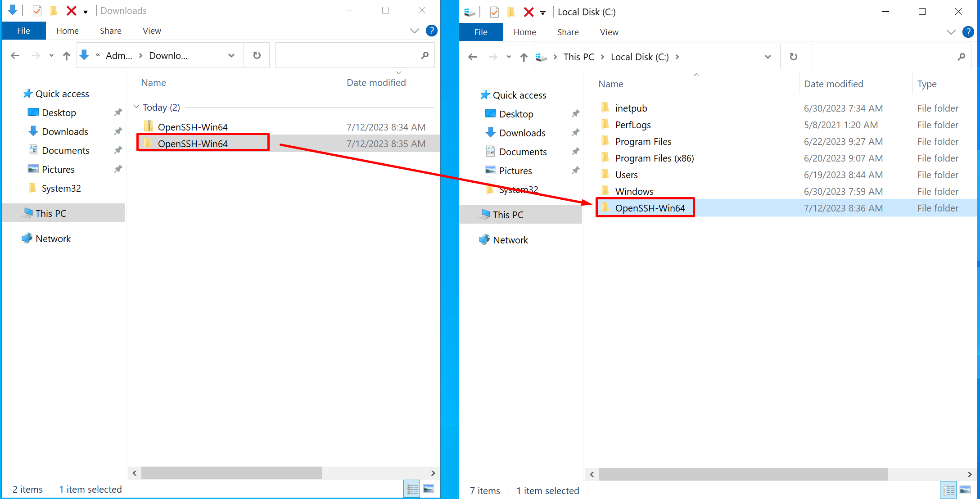Open the Home ribbon tab

(67, 30)
